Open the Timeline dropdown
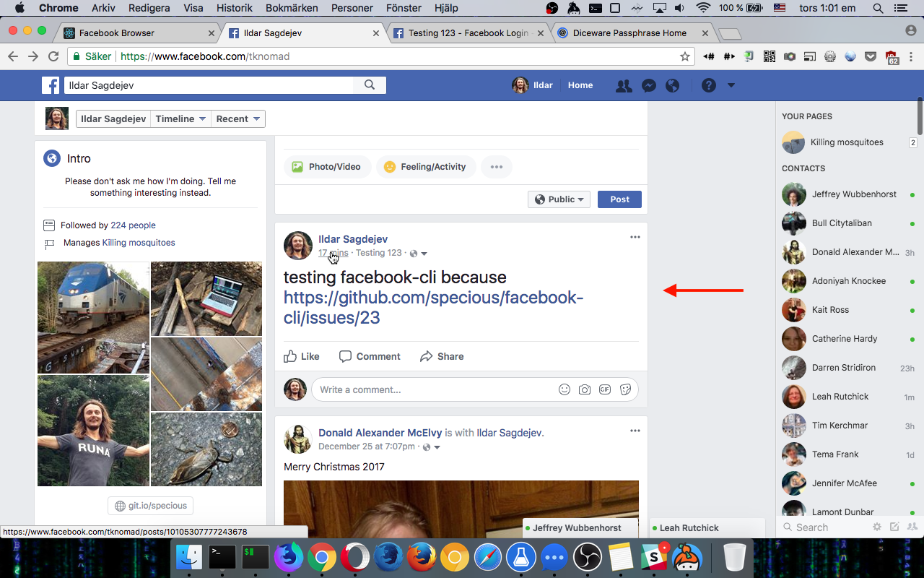924x578 pixels. (x=181, y=119)
